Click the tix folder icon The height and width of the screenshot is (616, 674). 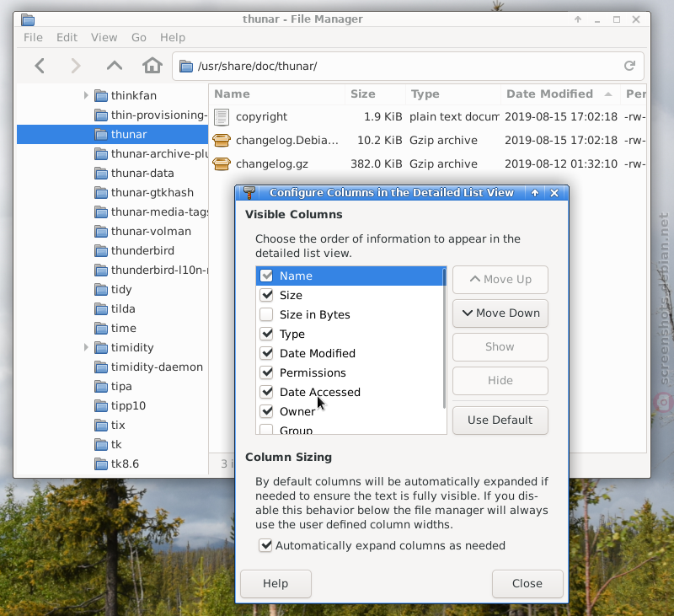[101, 426]
